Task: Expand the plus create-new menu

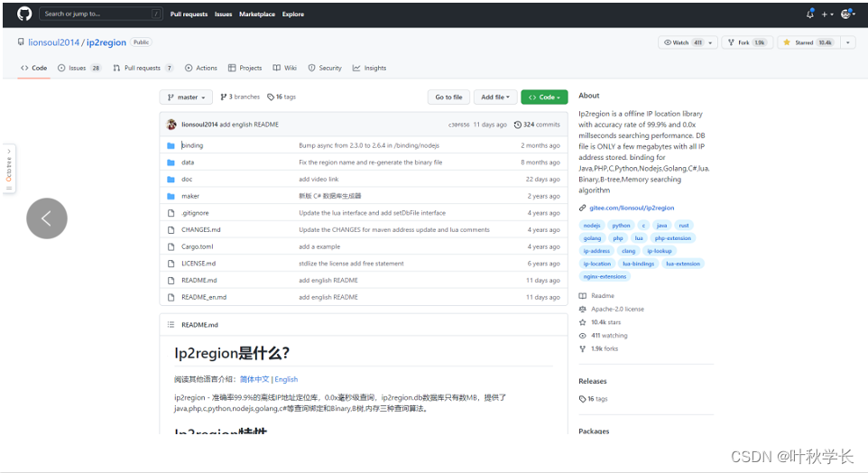Action: click(827, 14)
